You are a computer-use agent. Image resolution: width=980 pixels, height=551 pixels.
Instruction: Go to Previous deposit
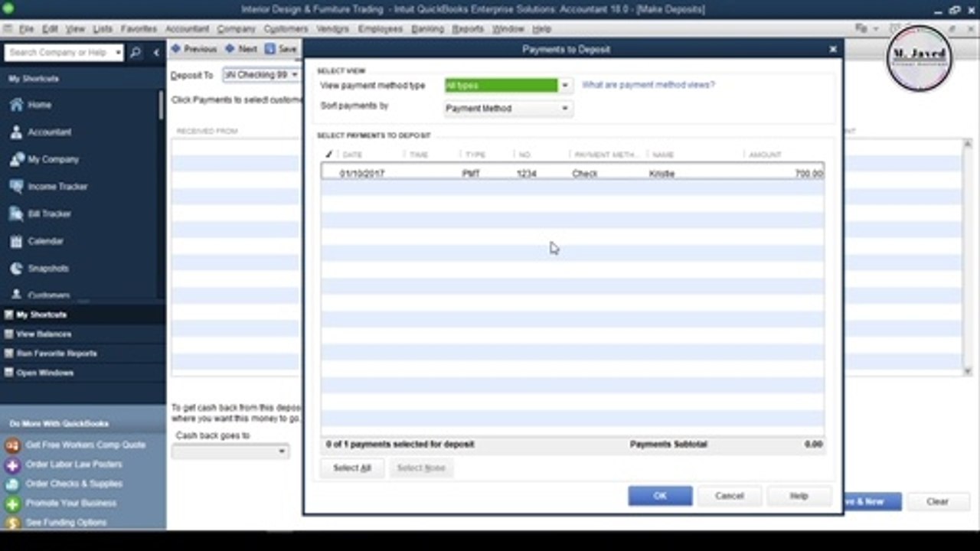[x=194, y=49]
